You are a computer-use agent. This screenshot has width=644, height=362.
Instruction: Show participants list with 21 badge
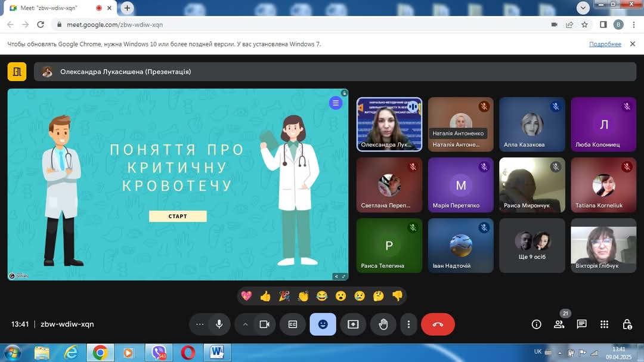[x=559, y=324]
